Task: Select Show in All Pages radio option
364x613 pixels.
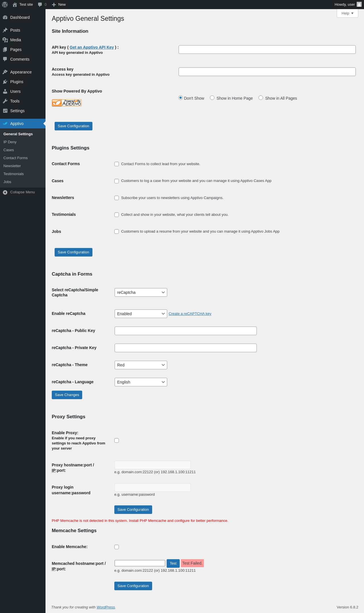Action: pyautogui.click(x=261, y=98)
